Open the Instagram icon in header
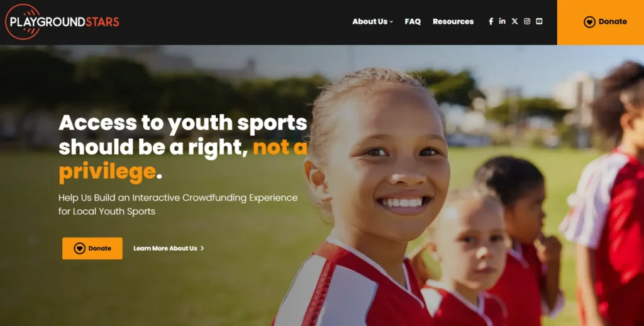This screenshot has height=326, width=644. [527, 21]
